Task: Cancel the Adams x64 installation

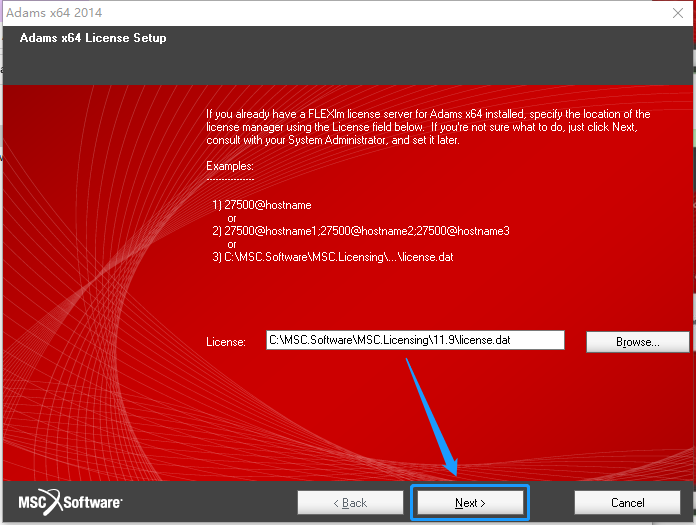Action: (627, 502)
